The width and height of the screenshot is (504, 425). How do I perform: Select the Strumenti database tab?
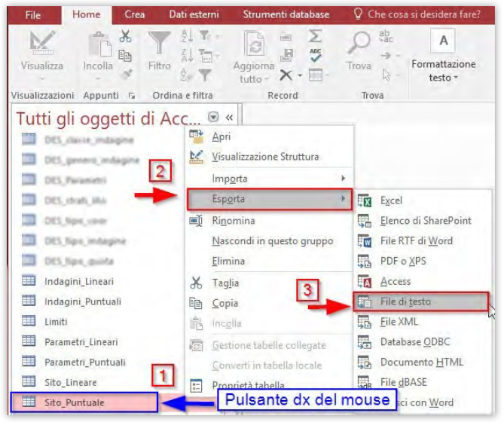tap(286, 14)
